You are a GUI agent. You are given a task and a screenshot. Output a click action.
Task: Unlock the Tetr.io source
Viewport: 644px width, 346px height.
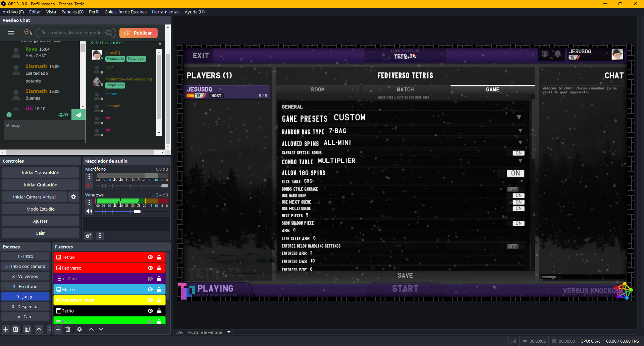click(159, 257)
